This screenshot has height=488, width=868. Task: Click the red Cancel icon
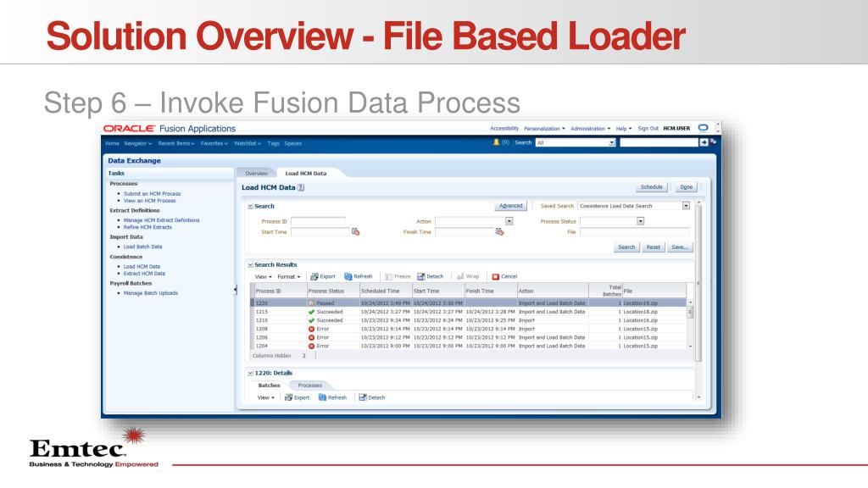(495, 277)
